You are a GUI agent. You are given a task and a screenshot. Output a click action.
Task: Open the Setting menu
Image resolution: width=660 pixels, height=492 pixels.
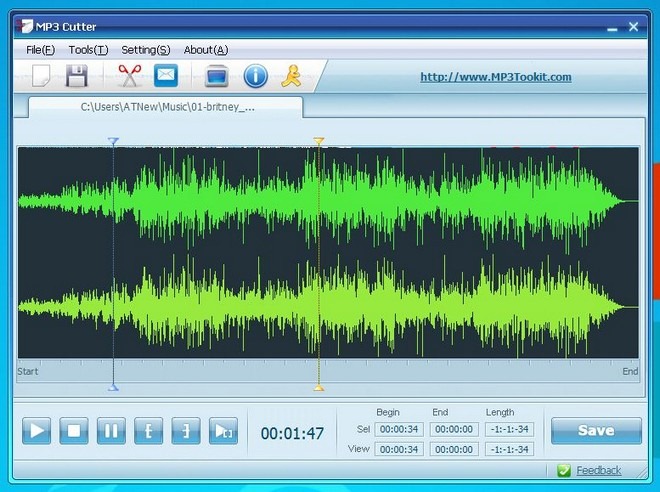(x=145, y=50)
